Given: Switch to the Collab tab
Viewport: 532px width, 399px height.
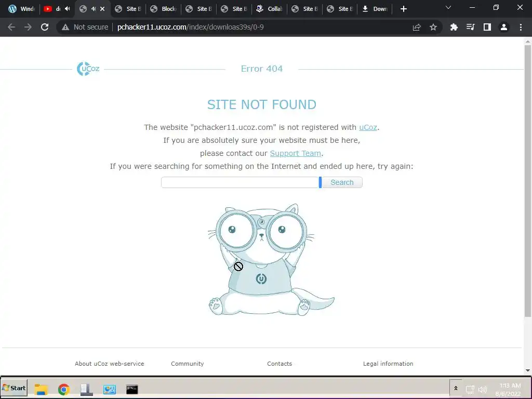Looking at the screenshot, I should (270, 9).
